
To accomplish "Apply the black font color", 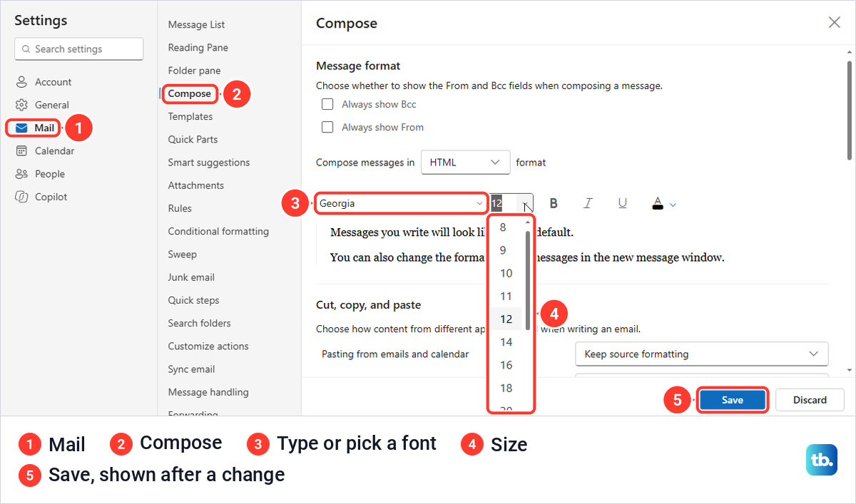I will pos(658,203).
